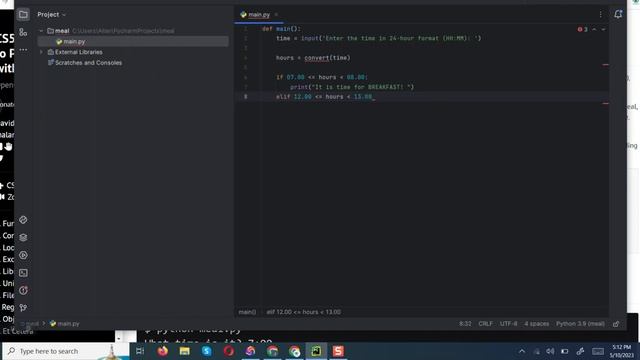
Task: Open the Python Console icon in left sidebar
Action: tap(23, 220)
